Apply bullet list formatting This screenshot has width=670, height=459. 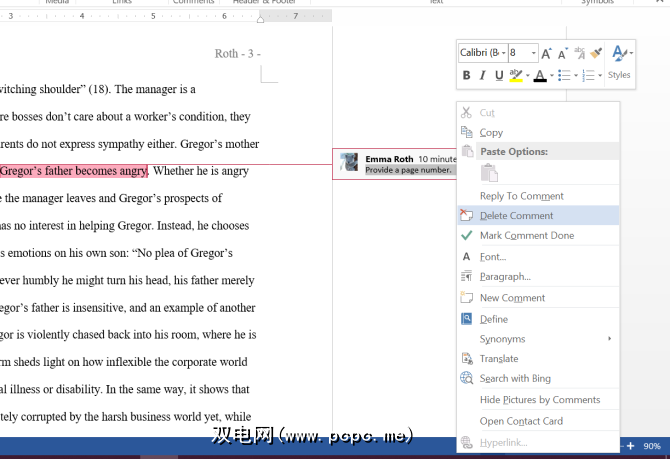point(565,75)
